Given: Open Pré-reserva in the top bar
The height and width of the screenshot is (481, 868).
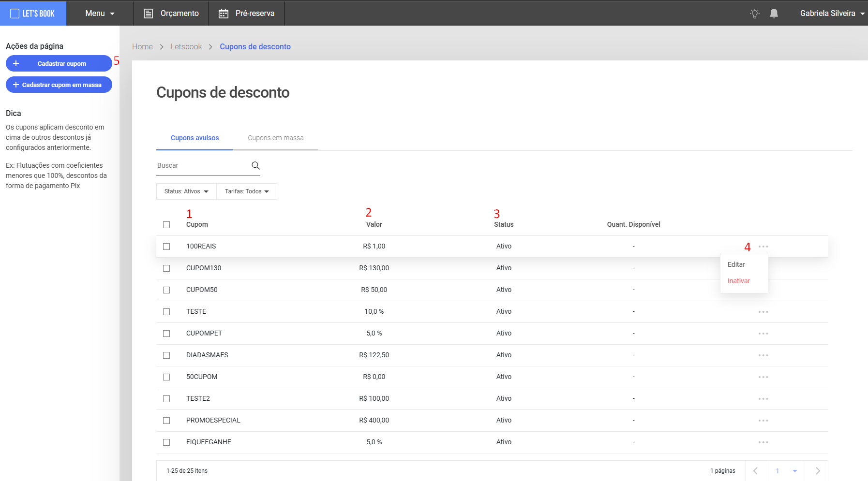Looking at the screenshot, I should coord(247,14).
